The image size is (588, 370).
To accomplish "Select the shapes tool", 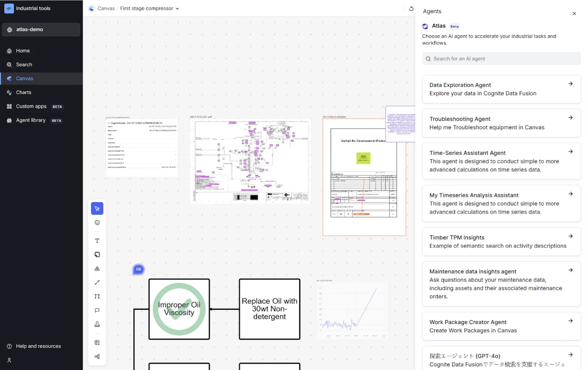I will (x=97, y=269).
